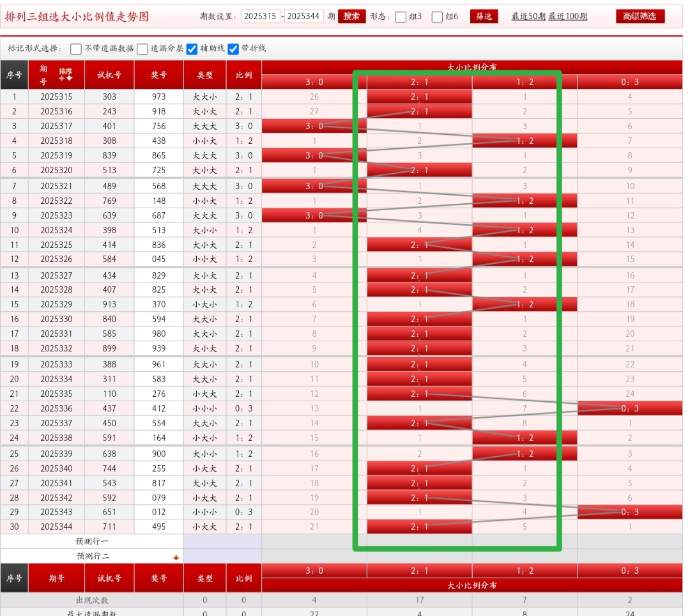The width and height of the screenshot is (690, 616).
Task: Click prize number 973 in the 2025315 row
Action: click(159, 96)
